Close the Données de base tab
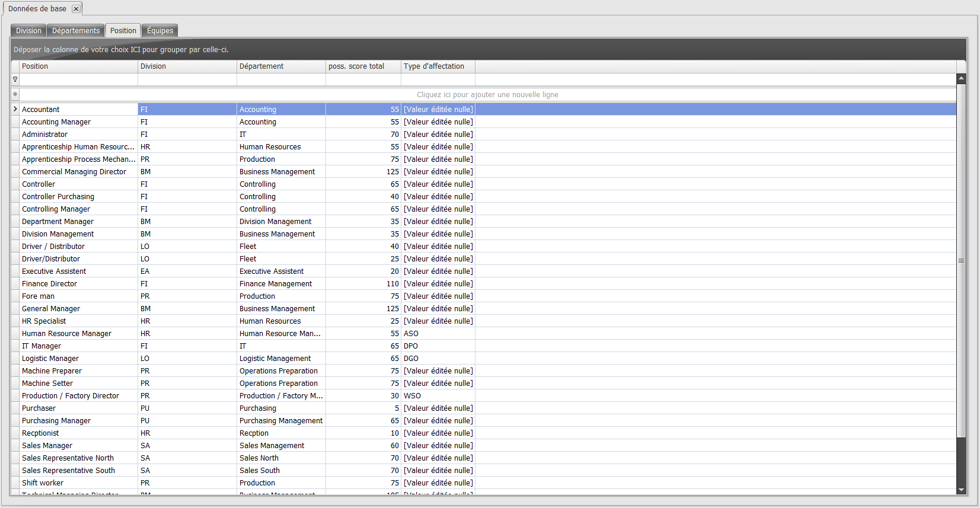Image resolution: width=980 pixels, height=508 pixels. (x=76, y=9)
